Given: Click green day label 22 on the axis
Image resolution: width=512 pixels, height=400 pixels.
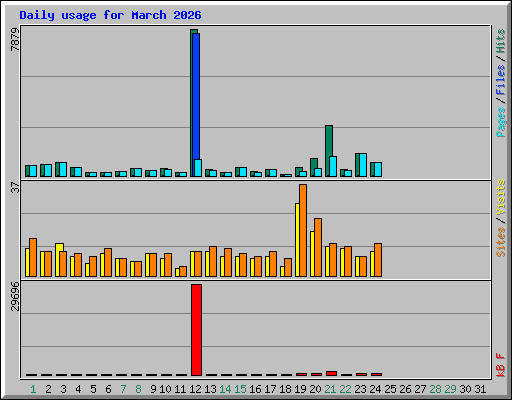Looking at the screenshot, I should tap(345, 389).
